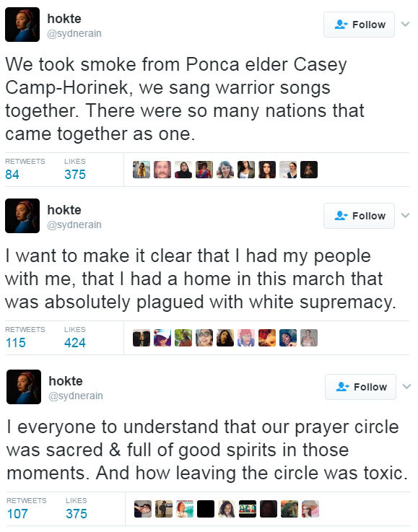Expand the second tweet's options chevron

405,215
